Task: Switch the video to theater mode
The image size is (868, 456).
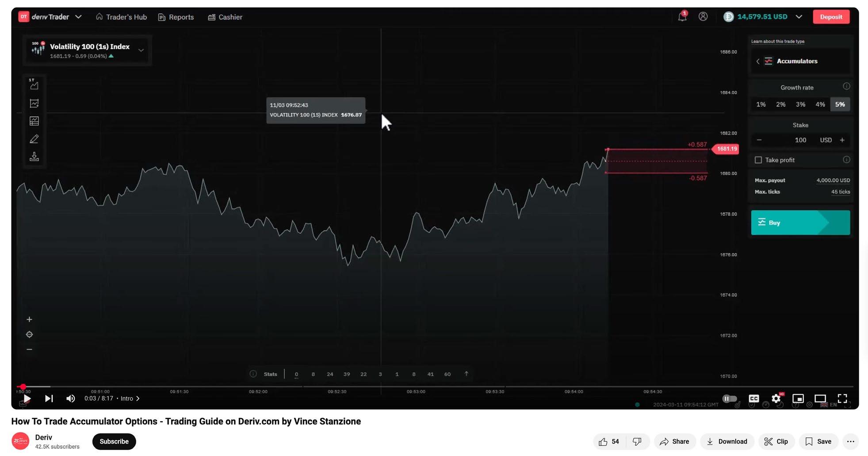Action: coord(820,399)
